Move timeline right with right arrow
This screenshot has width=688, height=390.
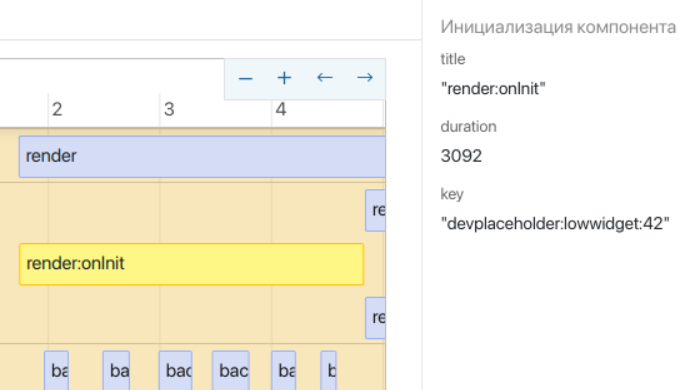pos(365,78)
